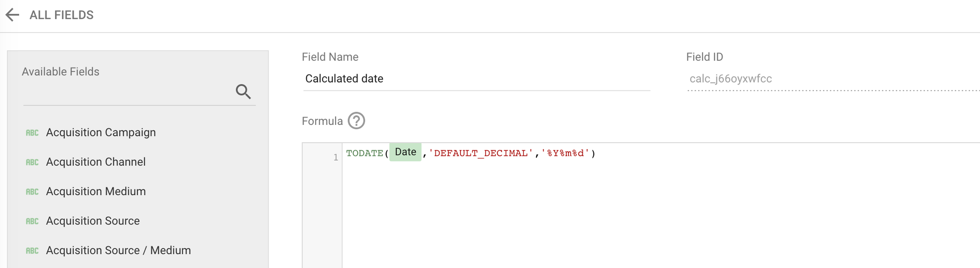
Task: Select the Acquisition Medium field
Action: tap(138, 191)
